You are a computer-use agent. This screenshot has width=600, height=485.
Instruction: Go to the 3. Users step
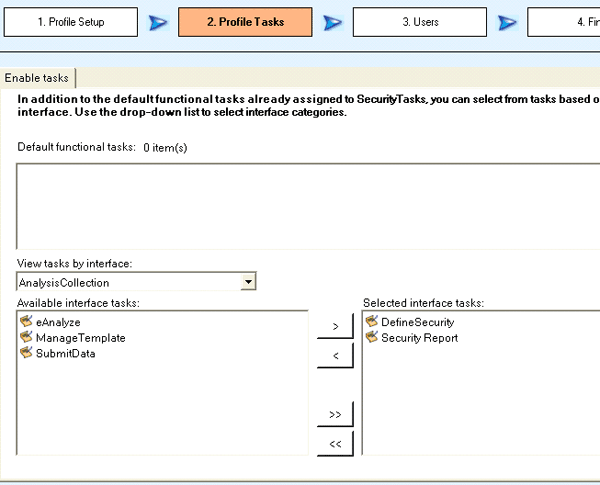(x=420, y=22)
